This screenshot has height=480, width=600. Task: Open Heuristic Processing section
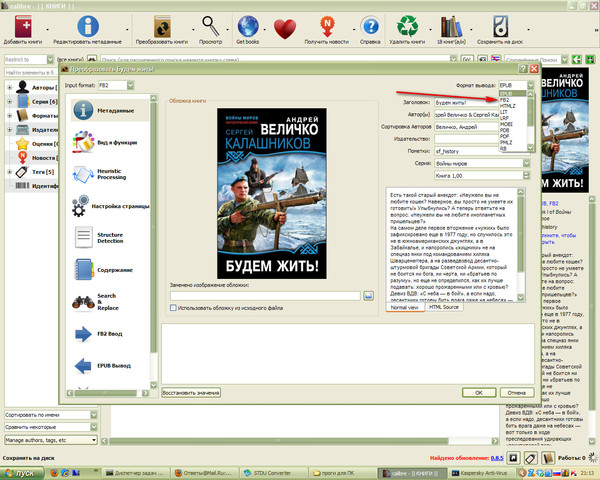(110, 174)
